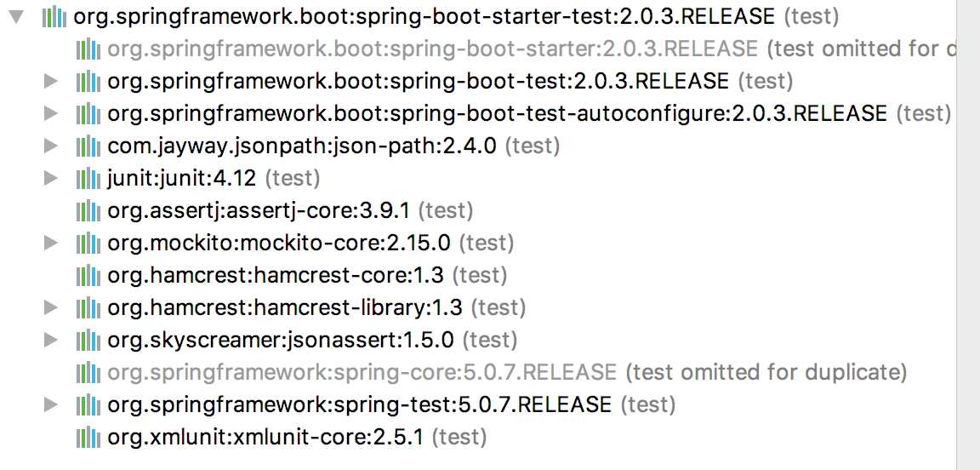Click library icon next to junit:junit:4.12

[88, 178]
